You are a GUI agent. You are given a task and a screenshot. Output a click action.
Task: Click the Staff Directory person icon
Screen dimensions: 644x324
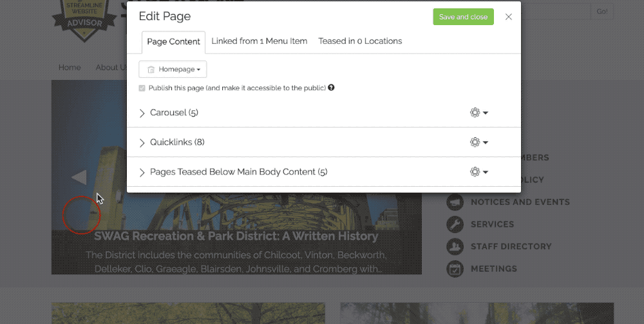[455, 247]
